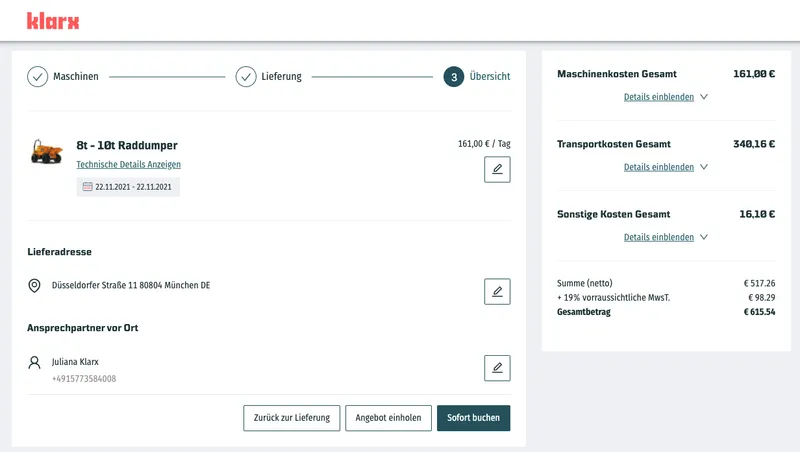800x452 pixels.
Task: Click the Düsseldorfer Straße 11 address text
Action: [131, 285]
